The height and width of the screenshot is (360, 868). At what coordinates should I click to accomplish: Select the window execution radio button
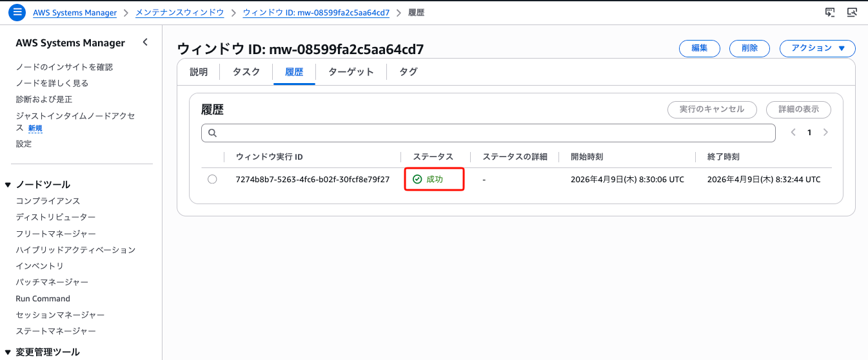[x=212, y=179]
